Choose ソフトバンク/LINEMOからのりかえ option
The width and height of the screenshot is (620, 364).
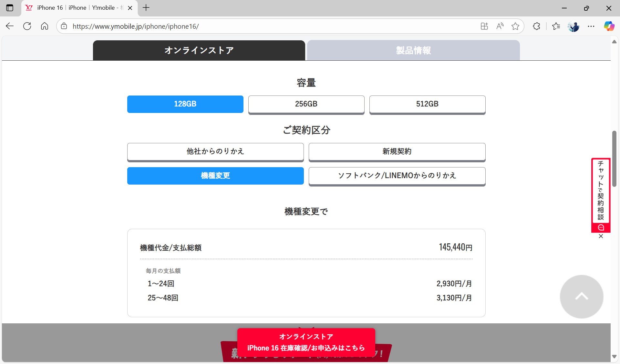[397, 176]
